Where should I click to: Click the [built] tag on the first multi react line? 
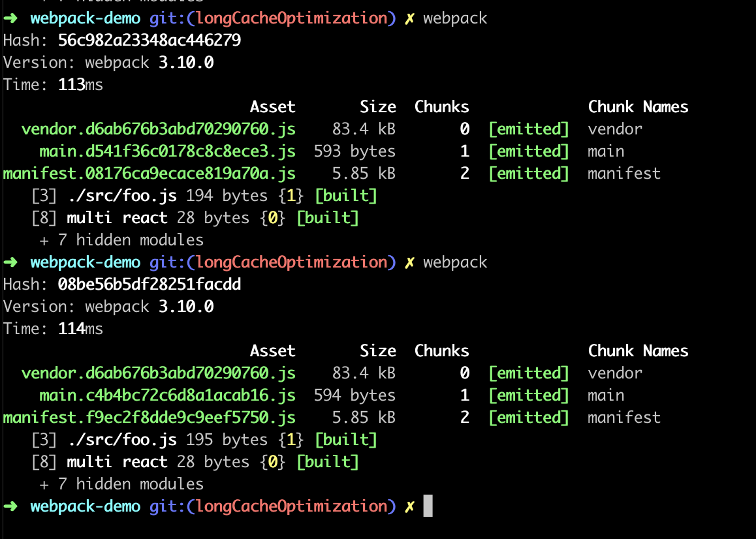click(328, 218)
